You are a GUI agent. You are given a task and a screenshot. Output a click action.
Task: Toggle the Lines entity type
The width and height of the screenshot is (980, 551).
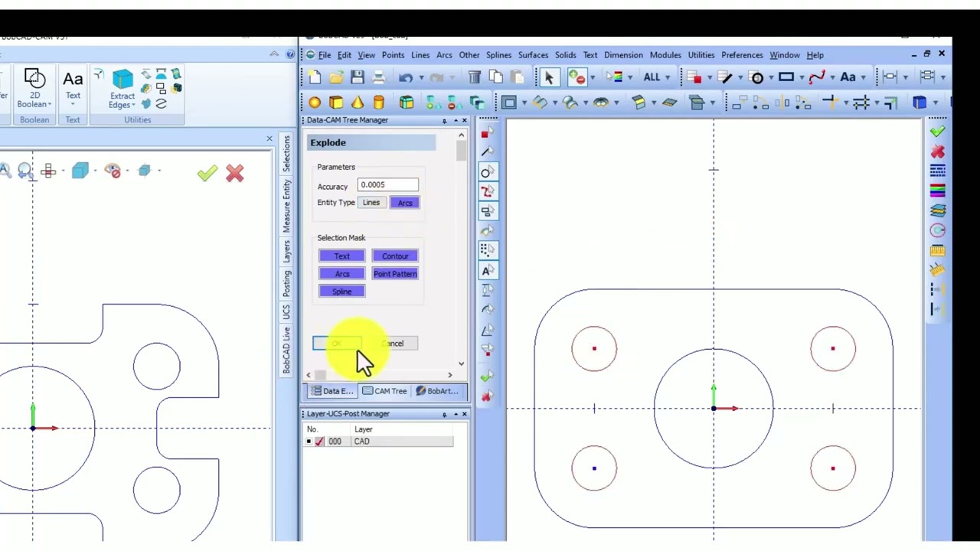(371, 203)
